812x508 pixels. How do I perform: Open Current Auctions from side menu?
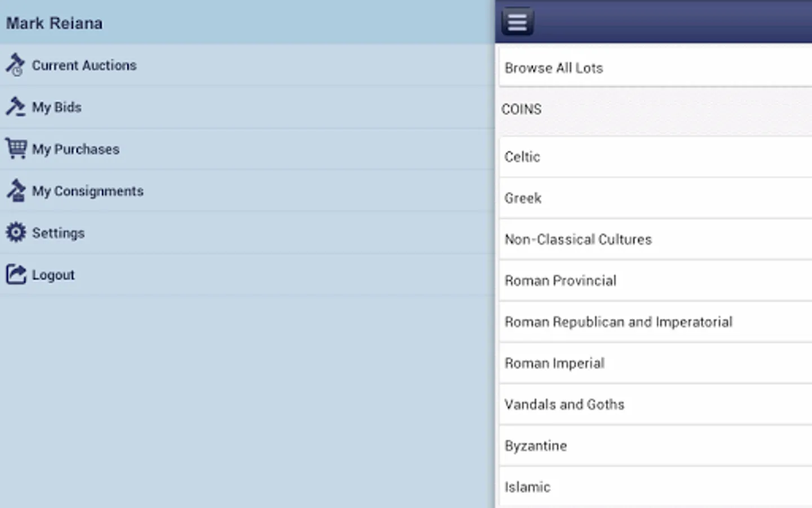(x=85, y=65)
